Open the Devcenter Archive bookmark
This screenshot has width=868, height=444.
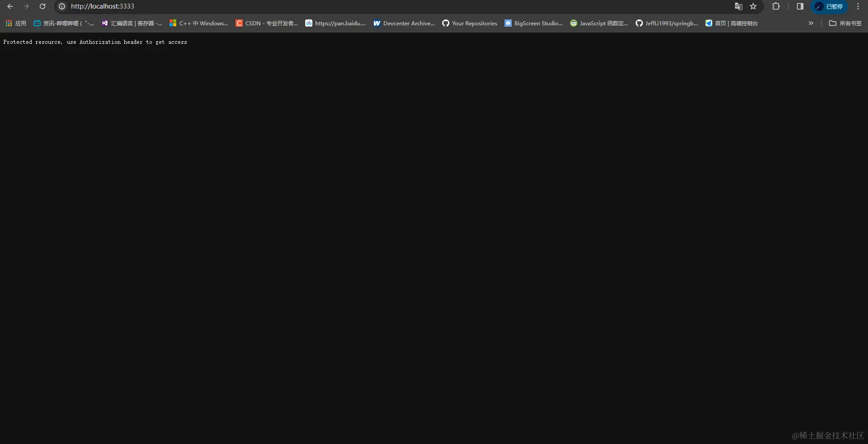pos(404,23)
